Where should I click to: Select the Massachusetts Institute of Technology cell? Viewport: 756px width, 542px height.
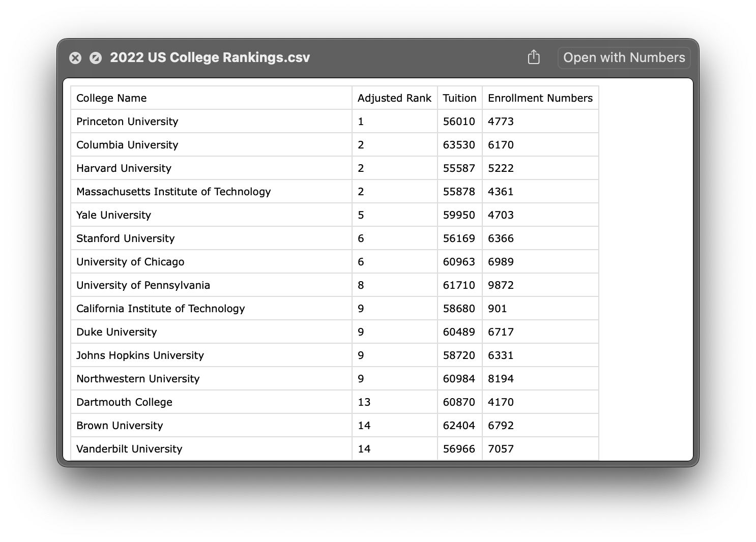click(173, 192)
